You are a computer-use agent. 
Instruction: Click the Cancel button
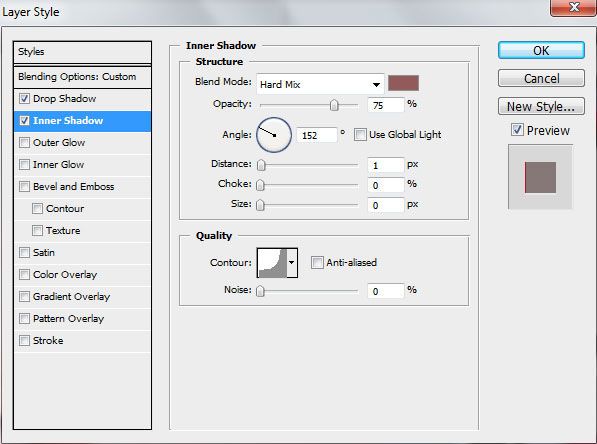click(541, 78)
